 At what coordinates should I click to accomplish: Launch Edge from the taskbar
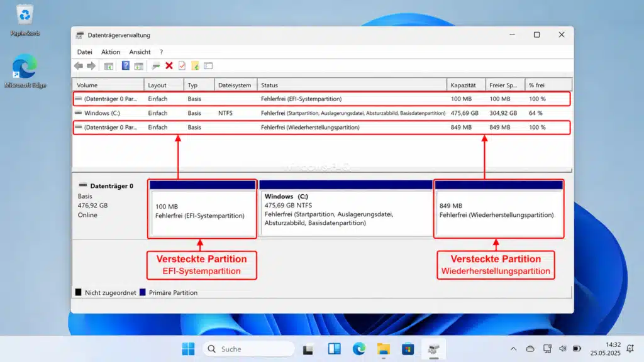359,349
